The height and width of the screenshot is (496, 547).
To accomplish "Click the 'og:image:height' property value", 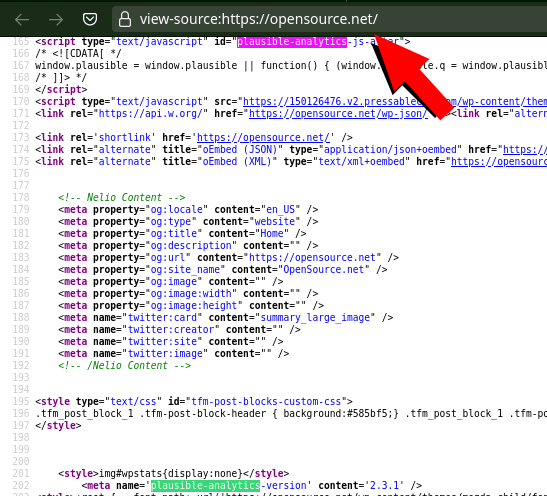I will (x=194, y=306).
